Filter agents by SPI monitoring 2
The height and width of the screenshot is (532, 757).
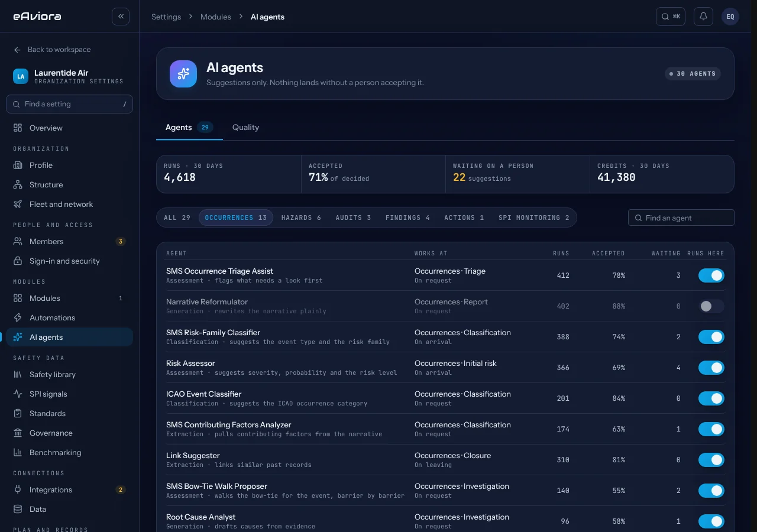pos(534,218)
